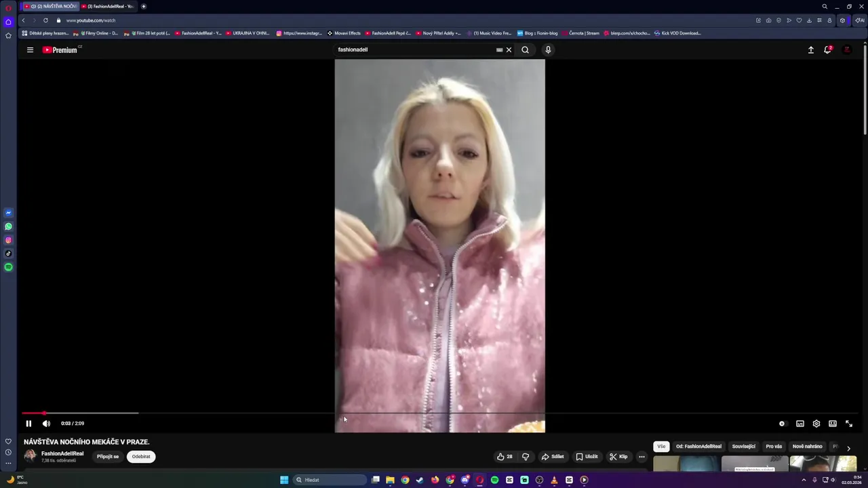This screenshot has height=488, width=868.
Task: Open TikTok in the browser sidebar
Action: (x=8, y=253)
